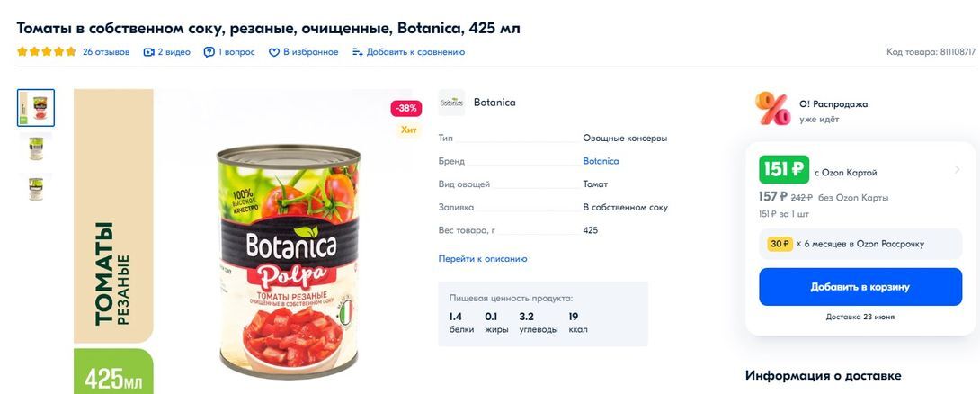Screen dimensions: 980x394
Task: Click the Хит badge label
Action: tap(409, 130)
